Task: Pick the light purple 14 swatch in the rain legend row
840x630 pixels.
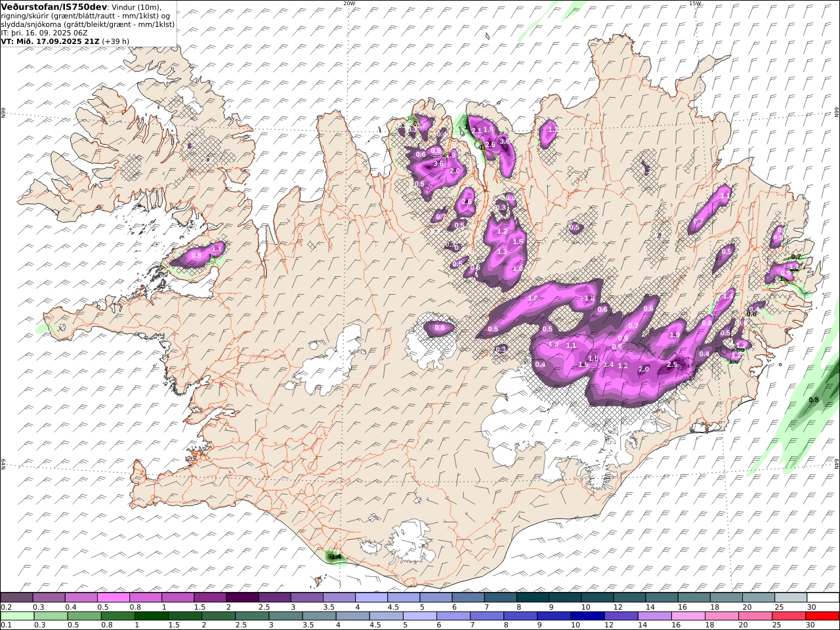Action: [x=654, y=616]
